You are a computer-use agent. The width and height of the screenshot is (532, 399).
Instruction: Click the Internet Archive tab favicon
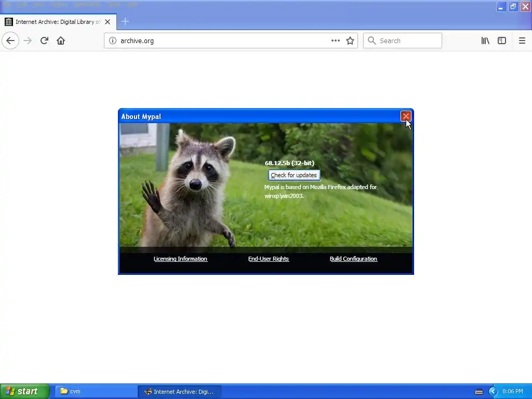point(8,22)
